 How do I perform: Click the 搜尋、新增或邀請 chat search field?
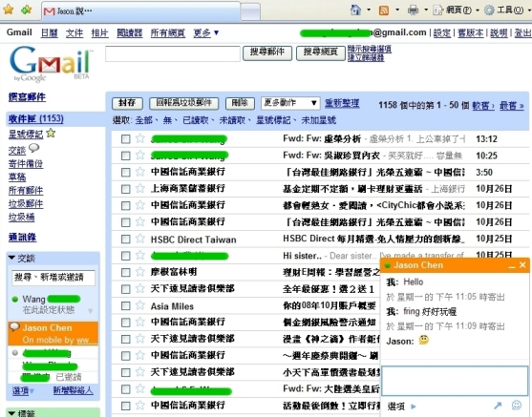click(x=53, y=278)
